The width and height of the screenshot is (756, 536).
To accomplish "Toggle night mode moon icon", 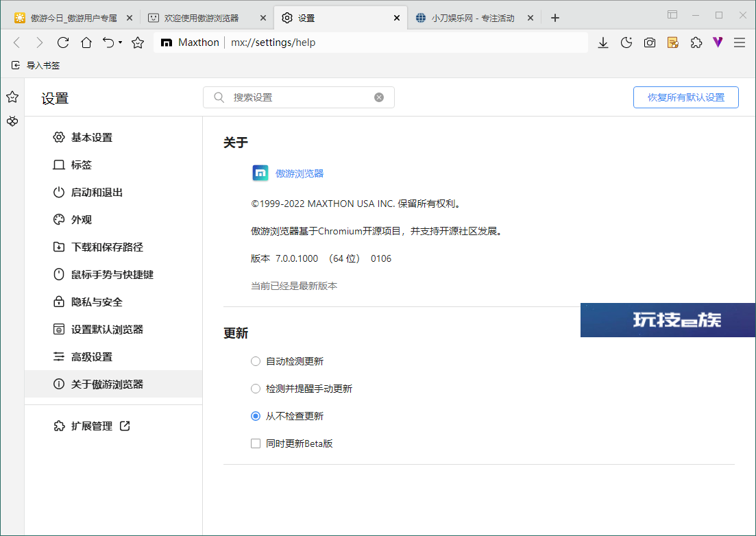I will point(626,43).
